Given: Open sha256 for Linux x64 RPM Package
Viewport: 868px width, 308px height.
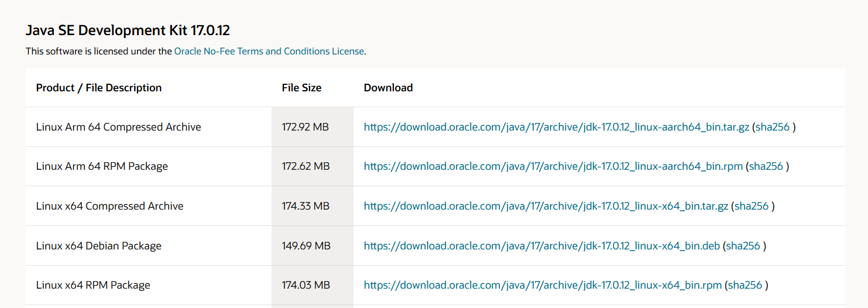Looking at the screenshot, I should coord(745,285).
